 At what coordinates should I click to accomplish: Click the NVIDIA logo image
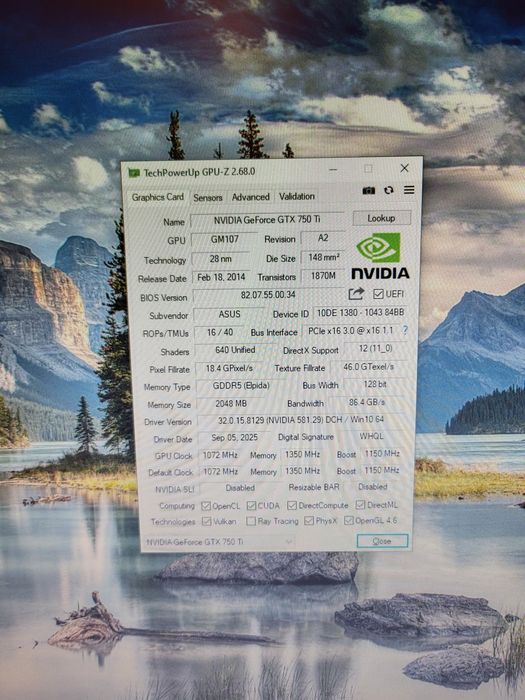380,256
